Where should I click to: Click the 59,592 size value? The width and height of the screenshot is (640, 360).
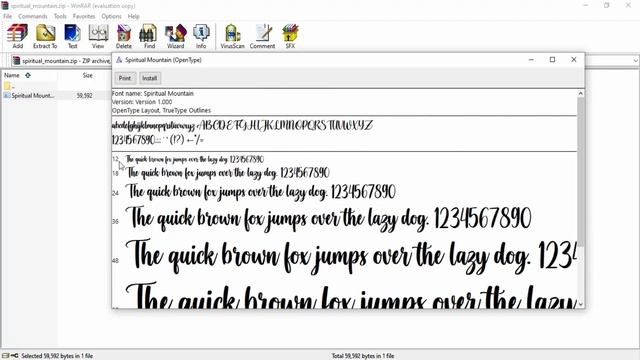pos(84,96)
